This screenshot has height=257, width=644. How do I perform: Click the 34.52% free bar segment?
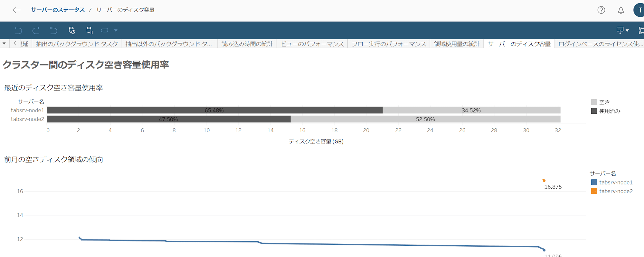[x=471, y=110]
